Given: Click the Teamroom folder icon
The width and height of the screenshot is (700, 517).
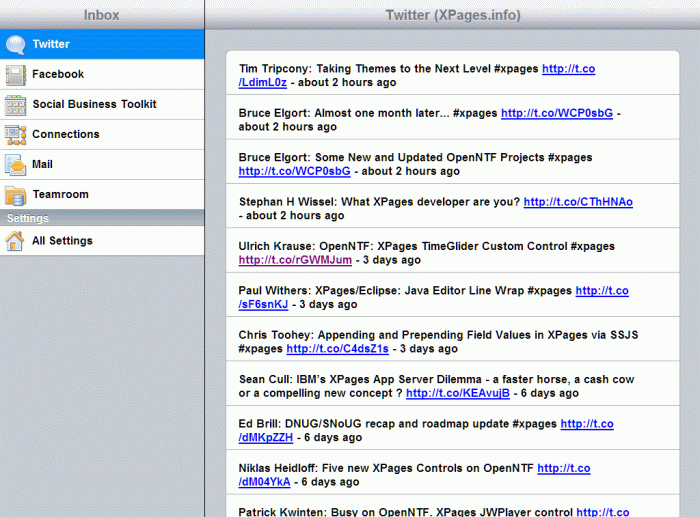Looking at the screenshot, I should point(15,195).
